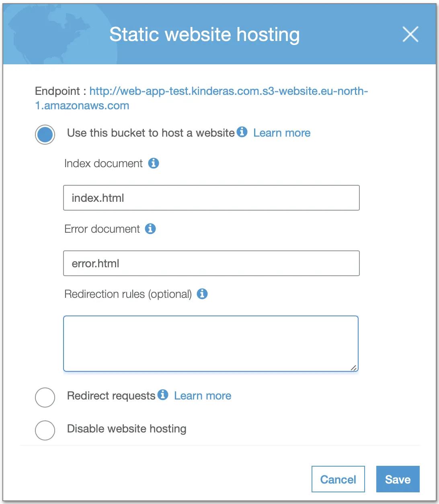
Task: Click "Learn more" about bucket website hosting
Action: [281, 133]
